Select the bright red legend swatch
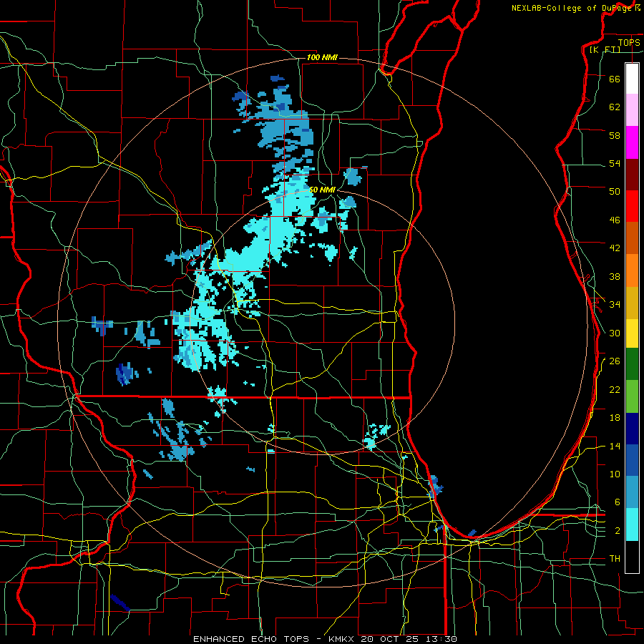The height and width of the screenshot is (644, 644). 632,206
